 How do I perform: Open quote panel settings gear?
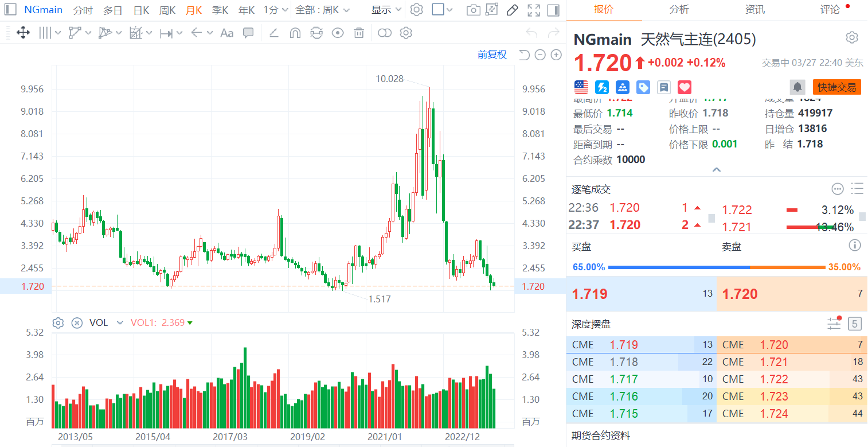click(852, 38)
